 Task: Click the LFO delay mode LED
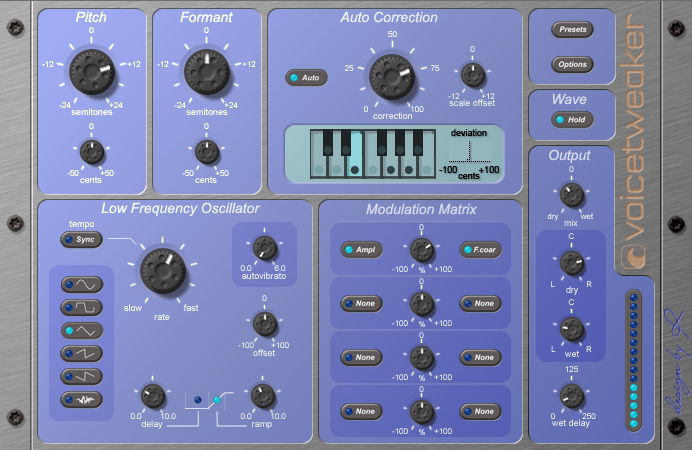pyautogui.click(x=197, y=400)
